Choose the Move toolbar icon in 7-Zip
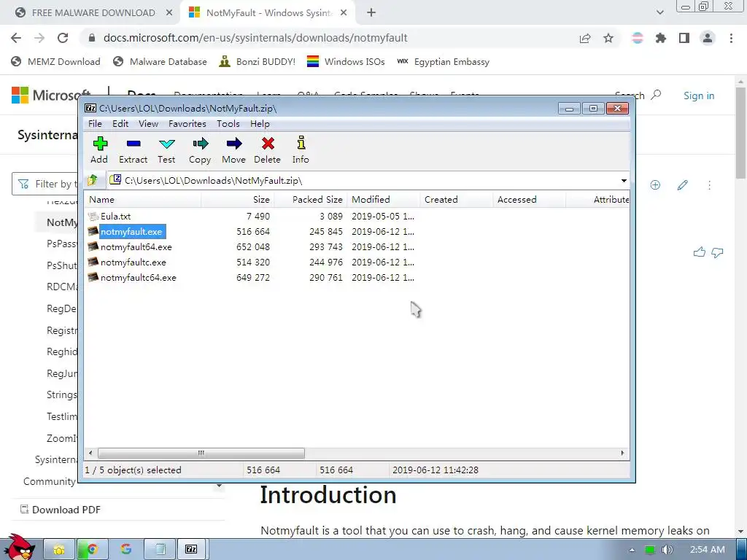 (x=233, y=150)
